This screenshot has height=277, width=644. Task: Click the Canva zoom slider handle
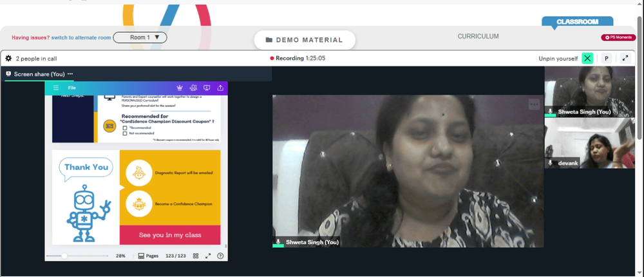64,256
